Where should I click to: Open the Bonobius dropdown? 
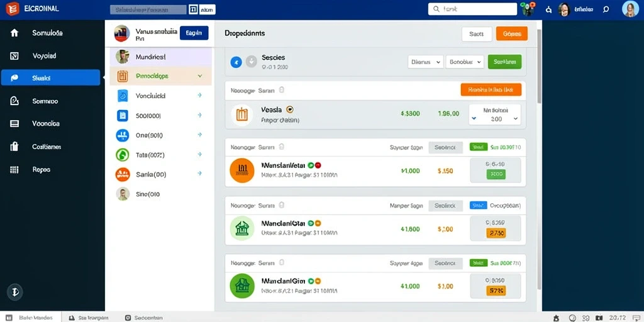pyautogui.click(x=465, y=62)
